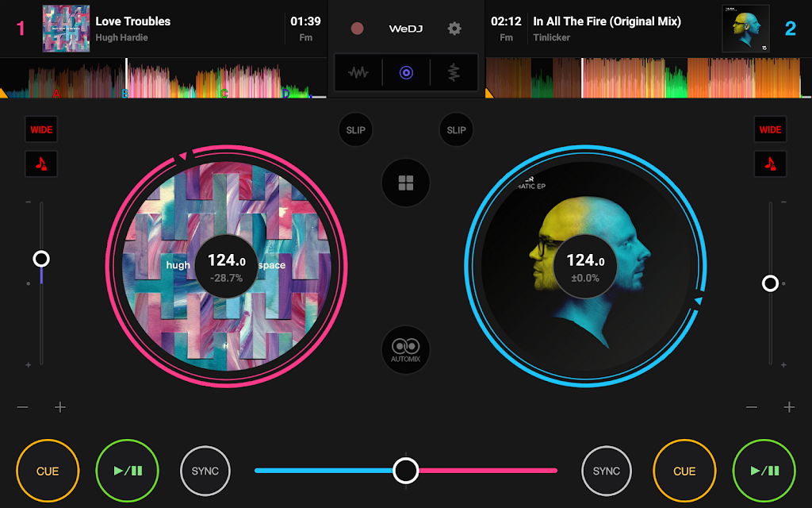The height and width of the screenshot is (508, 812).
Task: Play or pause the left deck
Action: click(128, 471)
